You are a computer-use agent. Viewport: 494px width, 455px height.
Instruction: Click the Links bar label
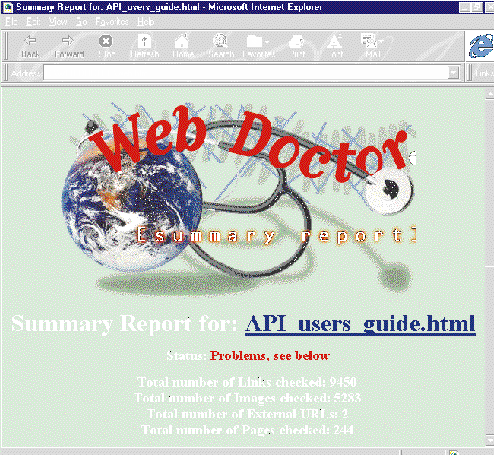pyautogui.click(x=484, y=73)
